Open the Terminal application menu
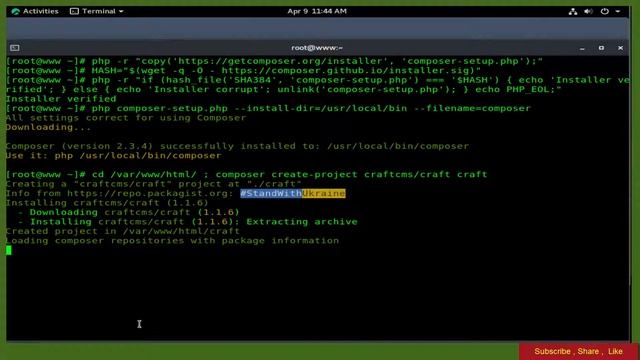Screen dimensions: 640x360 click(x=97, y=11)
